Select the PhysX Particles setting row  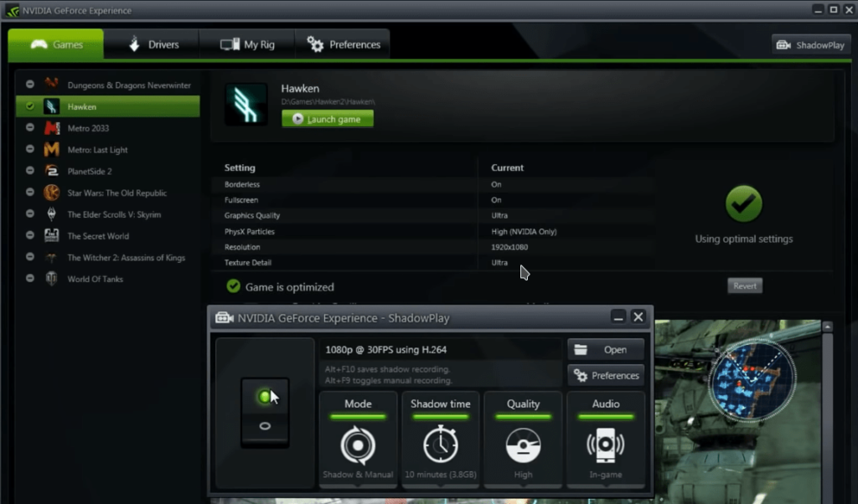[x=433, y=231]
